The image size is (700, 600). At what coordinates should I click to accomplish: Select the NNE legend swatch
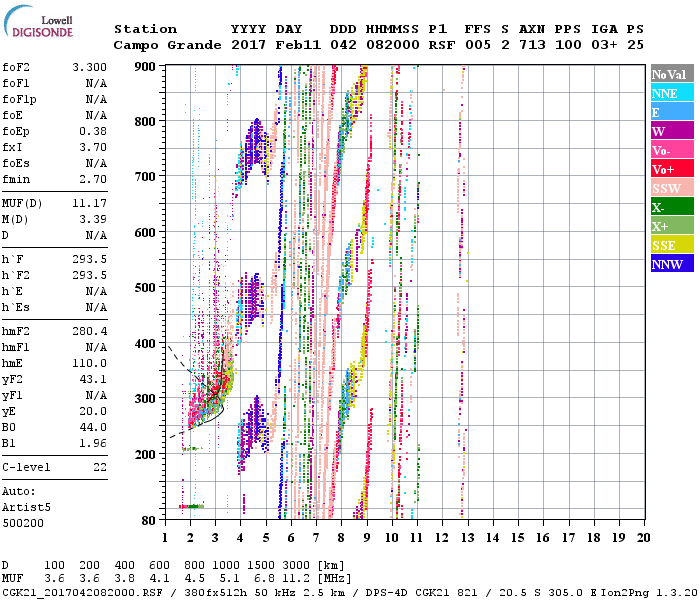(x=672, y=93)
